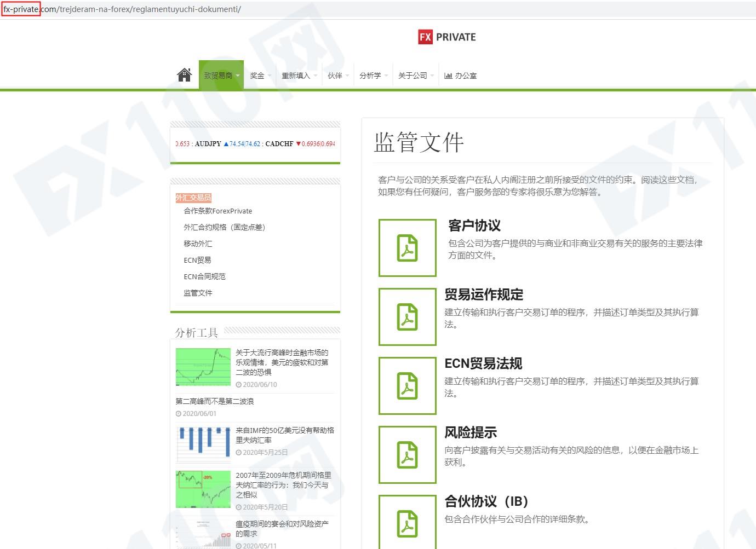Click the 监管文件 page title
The image size is (756, 549).
419,142
